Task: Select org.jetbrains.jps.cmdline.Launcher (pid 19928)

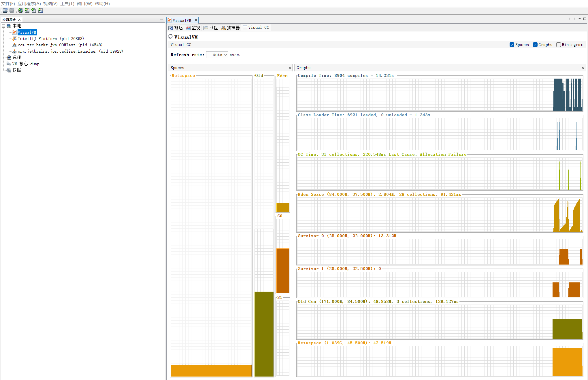Action: tap(70, 51)
